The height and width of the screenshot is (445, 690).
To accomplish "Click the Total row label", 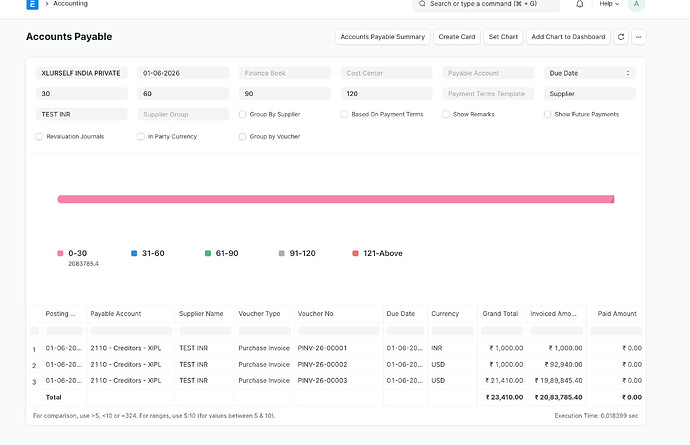I will [x=54, y=397].
